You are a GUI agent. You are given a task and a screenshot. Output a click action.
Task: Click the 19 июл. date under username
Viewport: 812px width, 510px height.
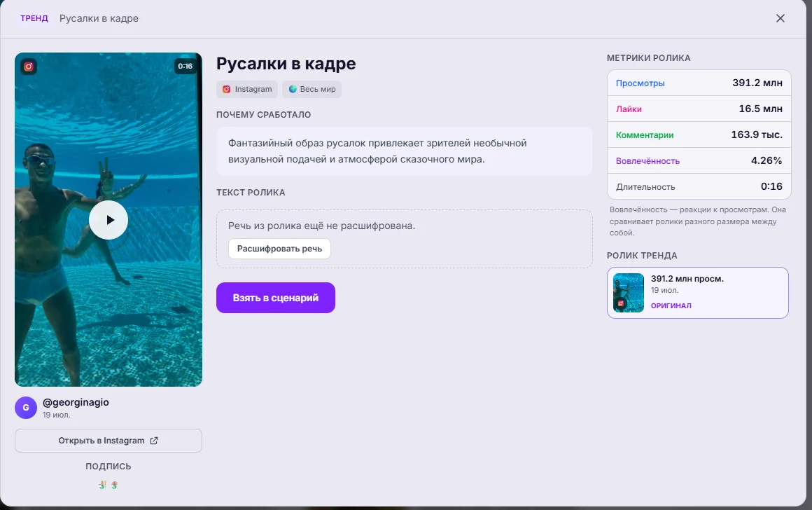click(56, 415)
